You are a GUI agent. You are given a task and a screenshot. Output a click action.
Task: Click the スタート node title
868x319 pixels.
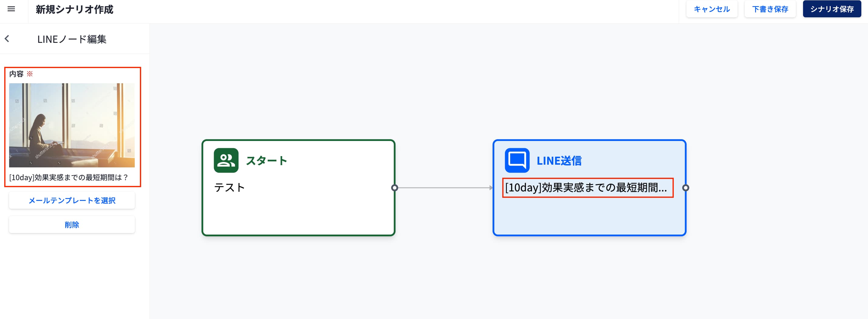[266, 161]
